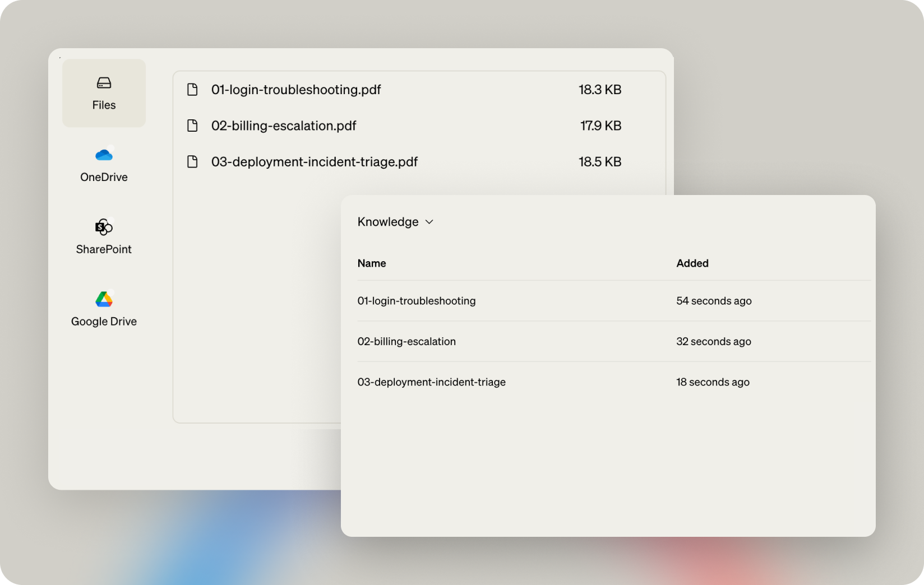924x585 pixels.
Task: Sort by the Added column header
Action: click(692, 263)
